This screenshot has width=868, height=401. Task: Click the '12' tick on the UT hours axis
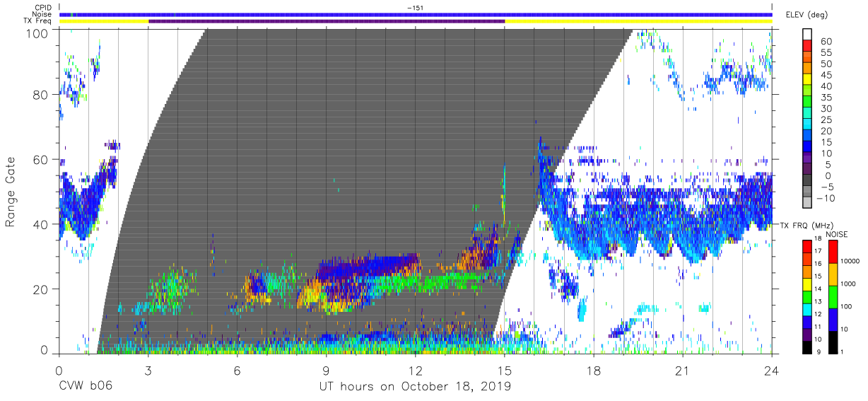(416, 371)
